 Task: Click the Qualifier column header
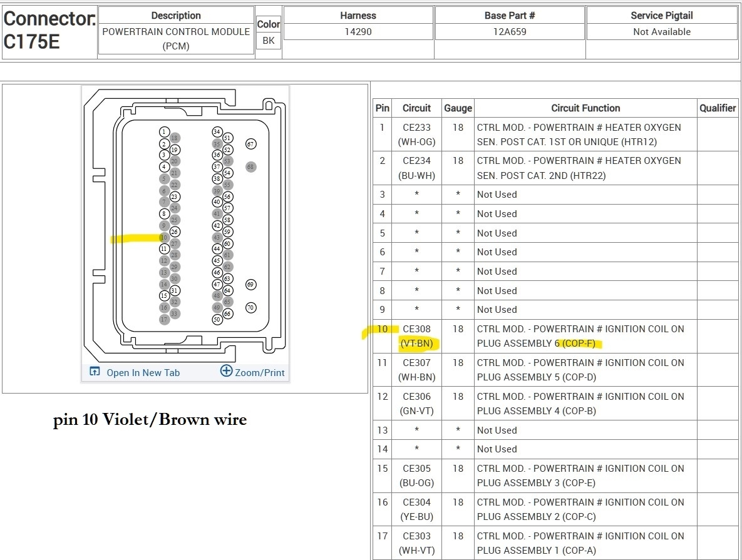click(718, 108)
